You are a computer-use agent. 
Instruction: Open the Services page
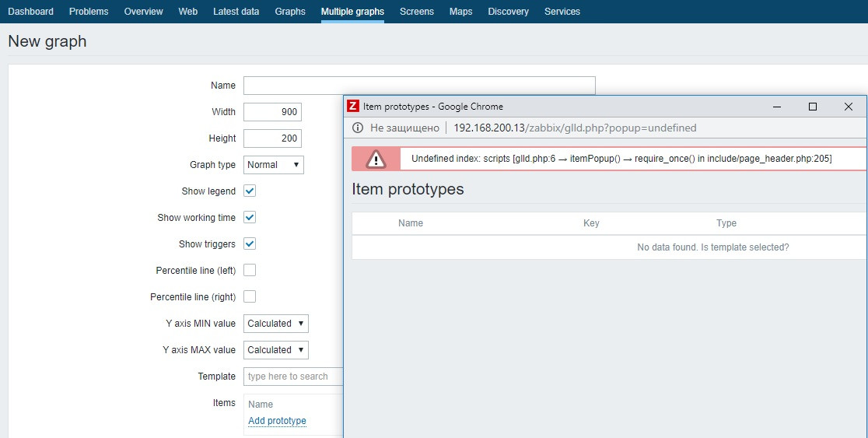pos(562,11)
